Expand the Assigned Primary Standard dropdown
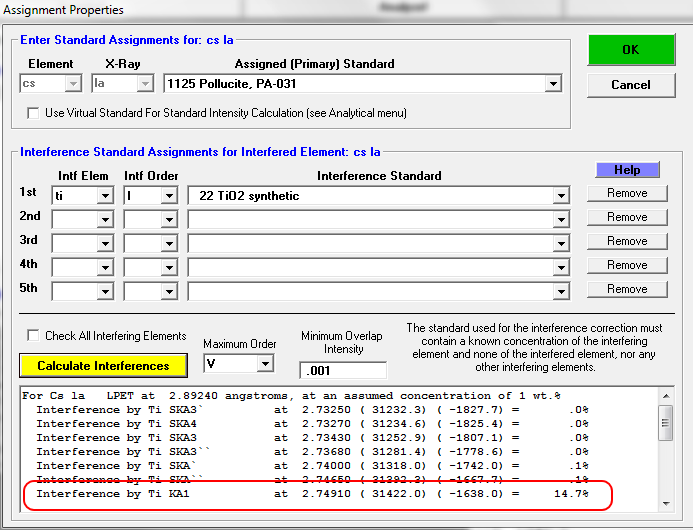 click(x=552, y=85)
